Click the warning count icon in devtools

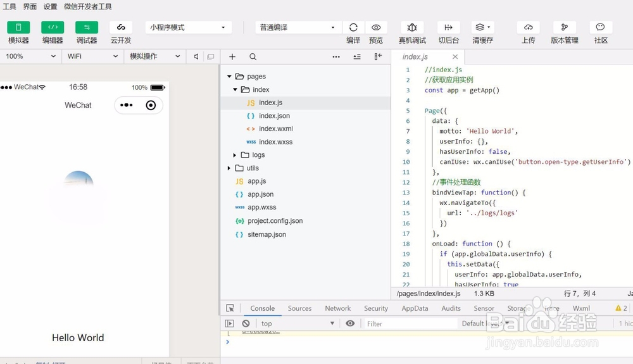(x=621, y=308)
